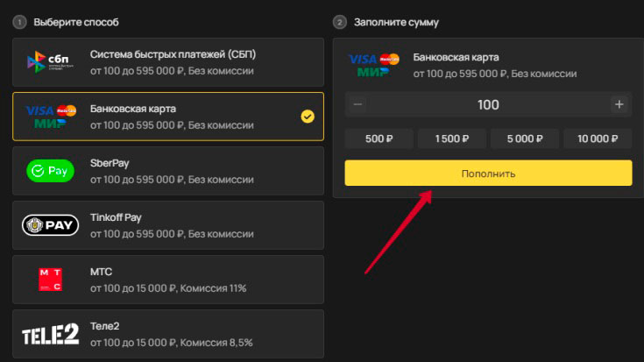This screenshot has width=644, height=362.
Task: Click the green SberPay logo
Action: pos(50,171)
